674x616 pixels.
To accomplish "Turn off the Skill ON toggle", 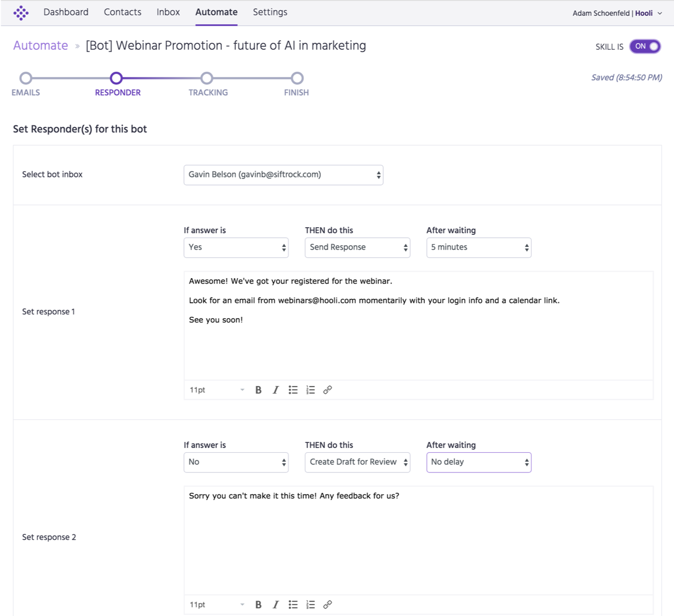I will [x=645, y=47].
